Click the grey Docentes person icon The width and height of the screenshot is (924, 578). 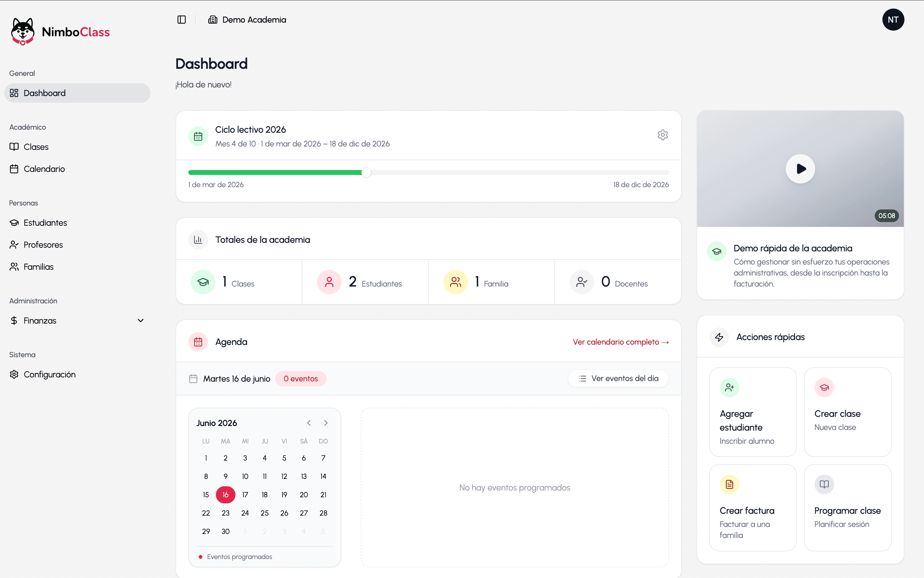click(x=582, y=282)
